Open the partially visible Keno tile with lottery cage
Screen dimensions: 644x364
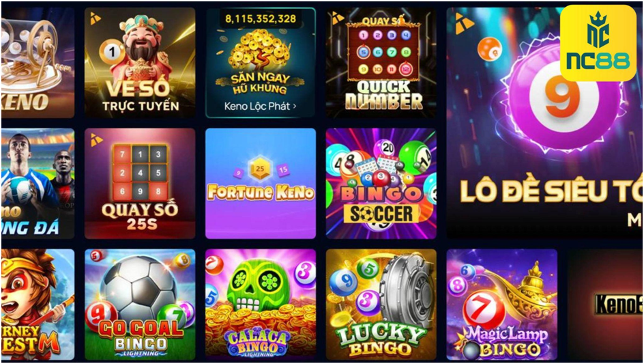click(x=38, y=63)
